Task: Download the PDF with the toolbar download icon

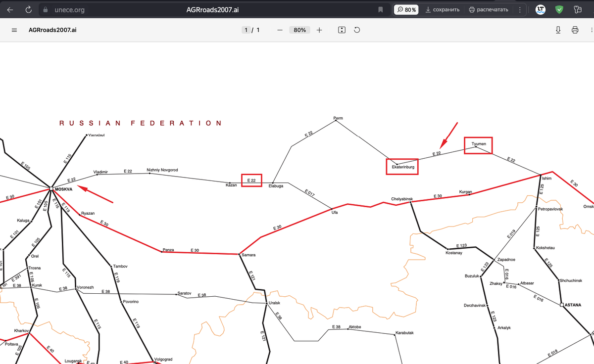Action: point(558,30)
